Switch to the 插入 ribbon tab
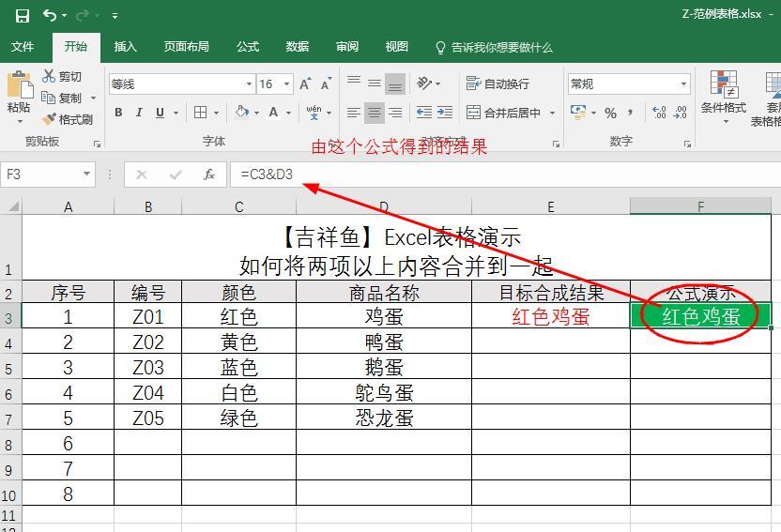The height and width of the screenshot is (532, 781). coord(125,47)
